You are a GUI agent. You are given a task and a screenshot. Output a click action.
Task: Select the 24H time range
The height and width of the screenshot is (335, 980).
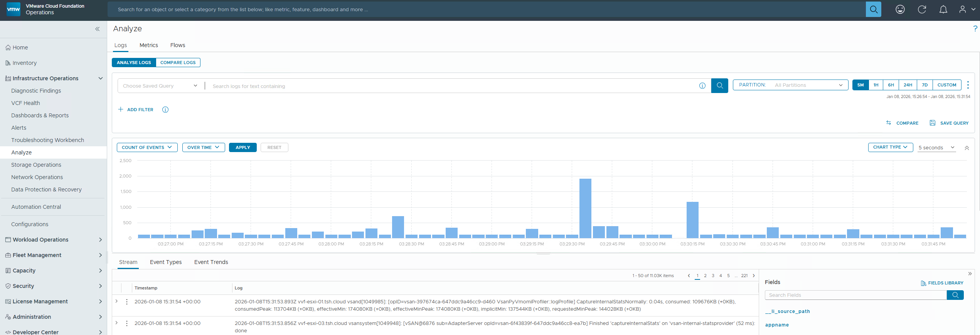click(908, 85)
